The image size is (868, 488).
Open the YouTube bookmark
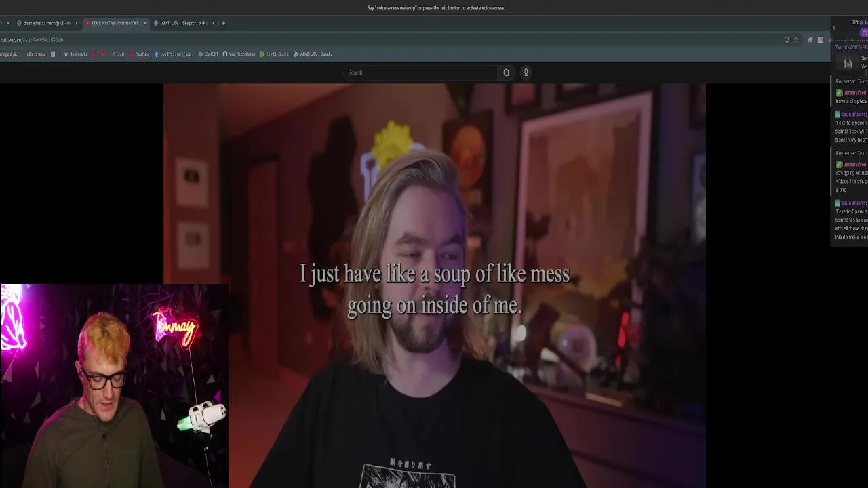point(140,54)
